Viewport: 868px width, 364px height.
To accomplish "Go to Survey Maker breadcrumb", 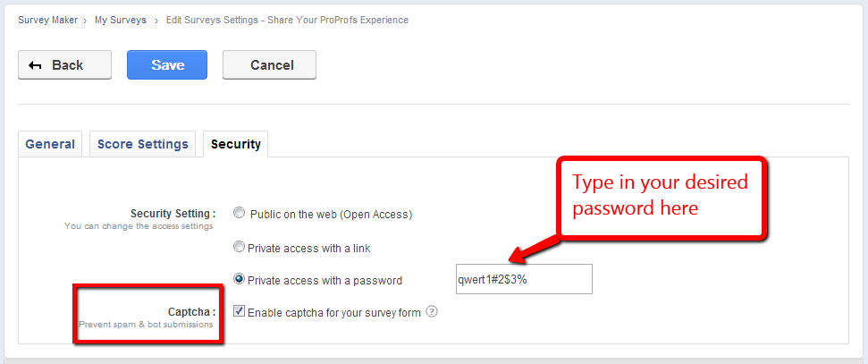I will click(x=47, y=20).
